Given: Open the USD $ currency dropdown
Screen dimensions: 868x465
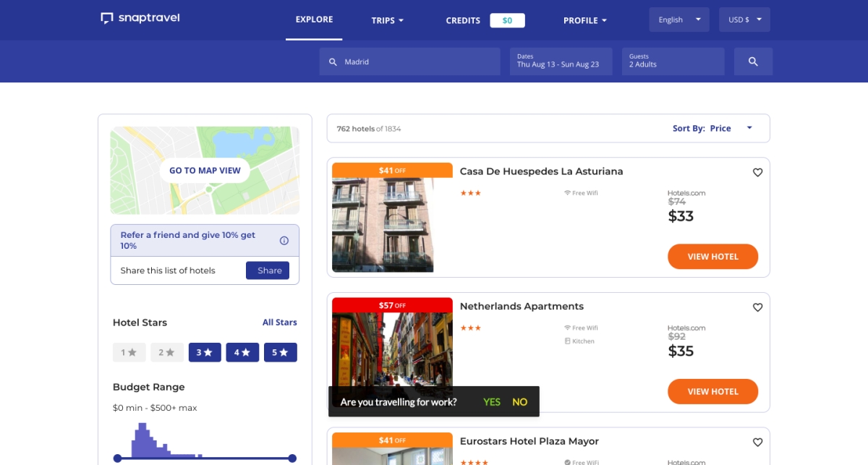Looking at the screenshot, I should click(744, 20).
